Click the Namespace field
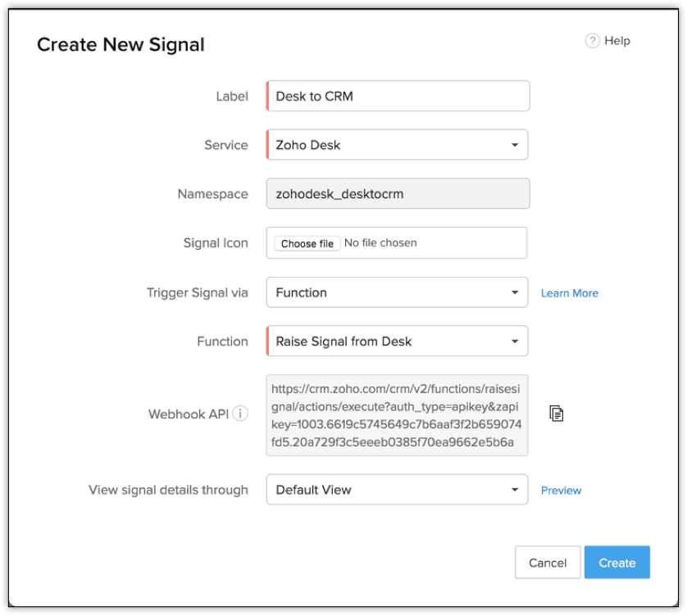 click(x=398, y=193)
